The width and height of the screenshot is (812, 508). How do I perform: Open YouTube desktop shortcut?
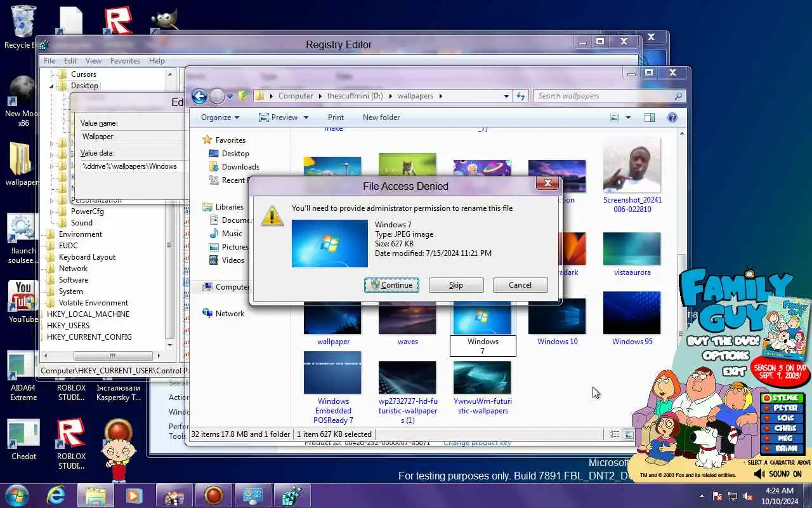click(x=23, y=303)
